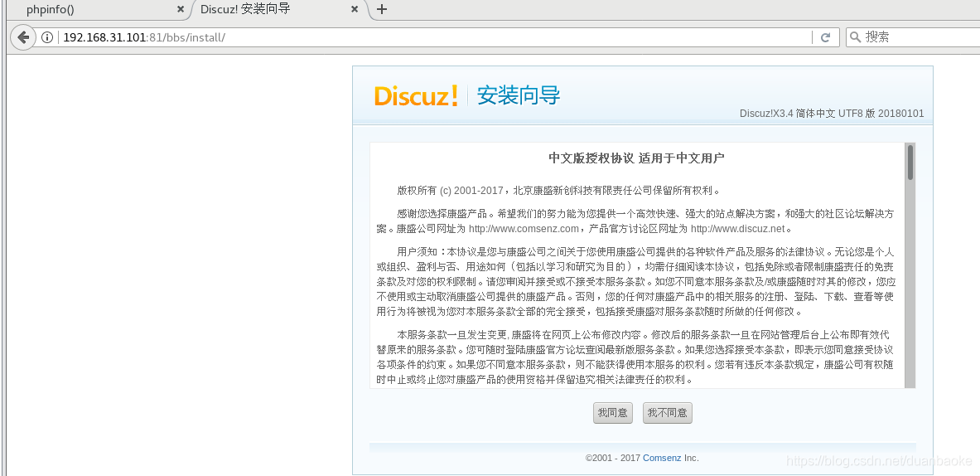Click the Discuz! logo
Viewport: 980px width, 476px height.
click(416, 95)
